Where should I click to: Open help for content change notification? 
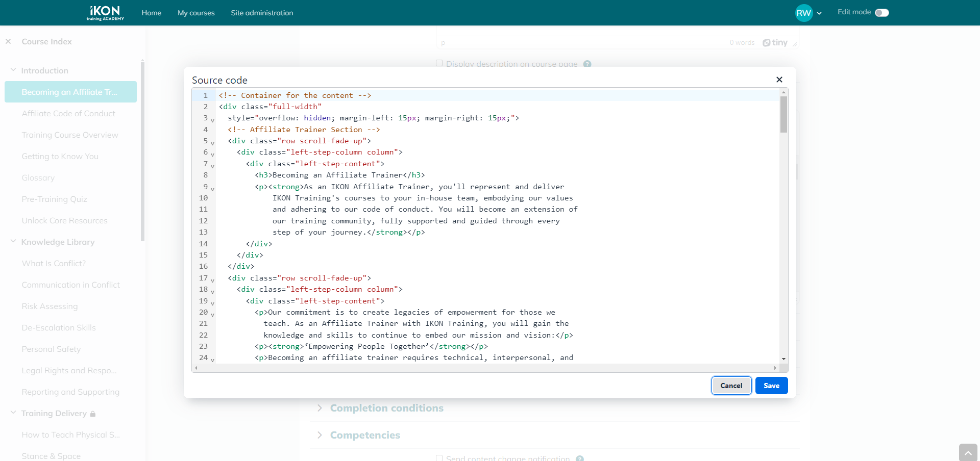point(580,458)
